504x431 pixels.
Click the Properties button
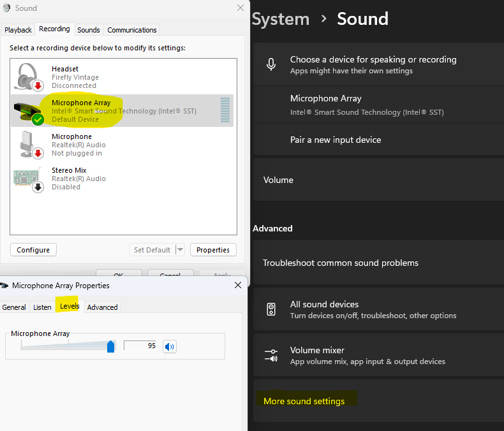click(x=213, y=250)
